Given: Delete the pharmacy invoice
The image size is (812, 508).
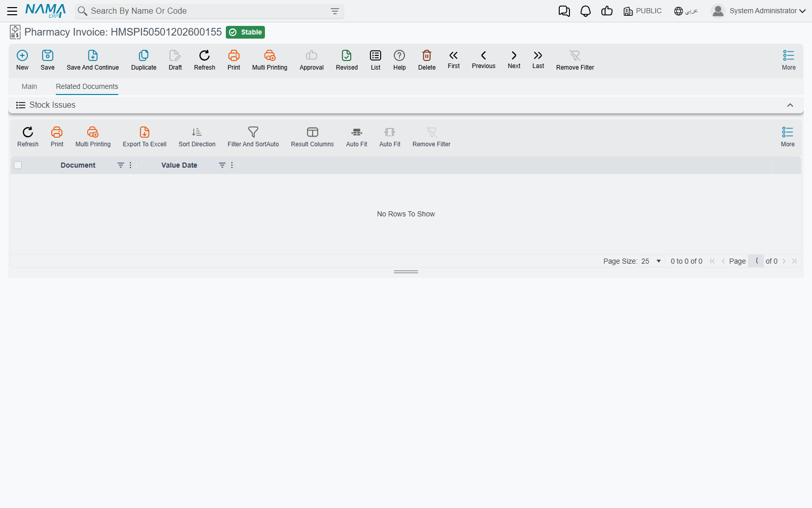Looking at the screenshot, I should click(x=427, y=60).
